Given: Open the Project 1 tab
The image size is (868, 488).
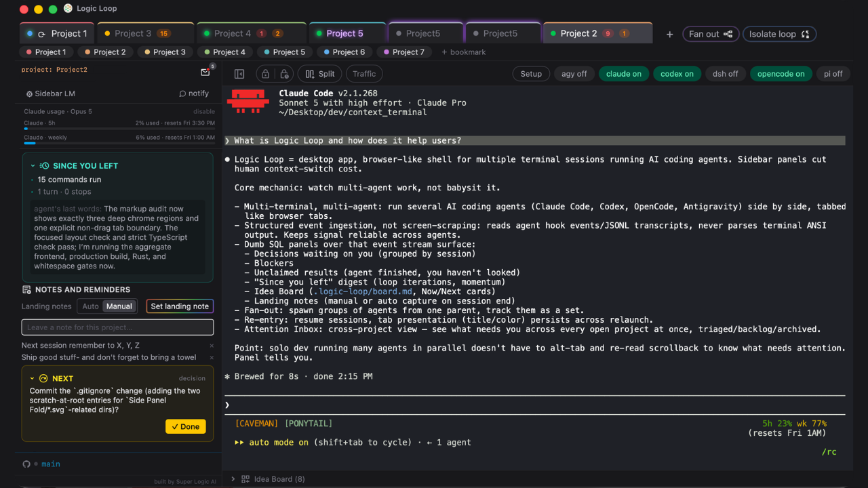Looking at the screenshot, I should [x=58, y=33].
